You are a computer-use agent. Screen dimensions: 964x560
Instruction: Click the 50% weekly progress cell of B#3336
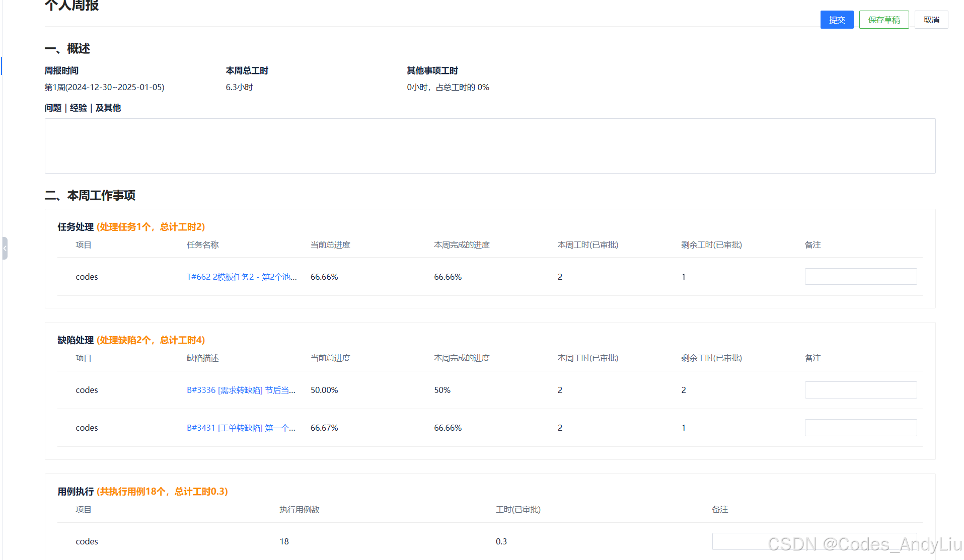click(442, 390)
